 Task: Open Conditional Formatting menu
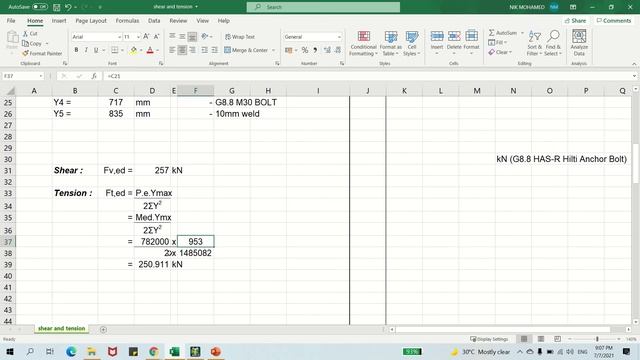363,43
